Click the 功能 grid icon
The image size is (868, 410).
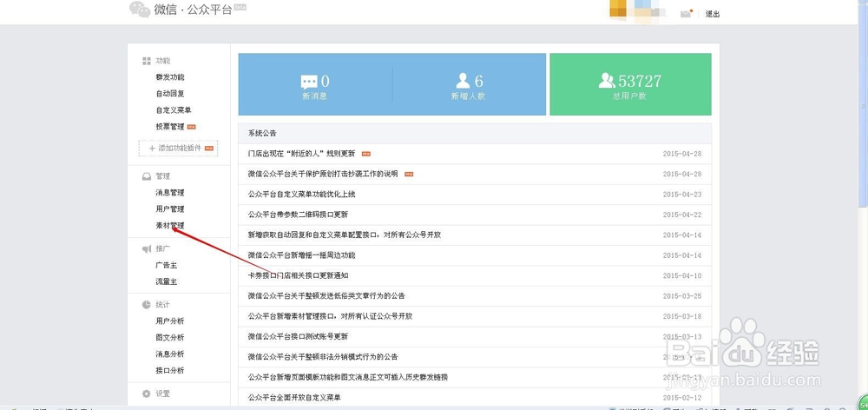[x=147, y=61]
